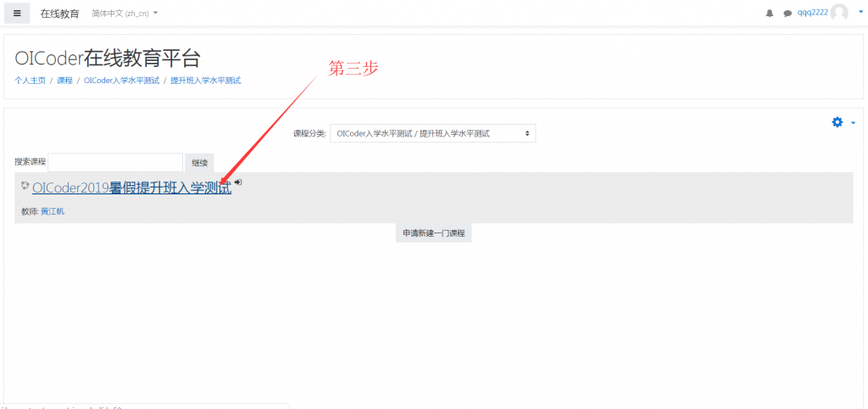The height and width of the screenshot is (409, 868).
Task: Click the OICoder在线教育平台 heading
Action: (x=108, y=59)
